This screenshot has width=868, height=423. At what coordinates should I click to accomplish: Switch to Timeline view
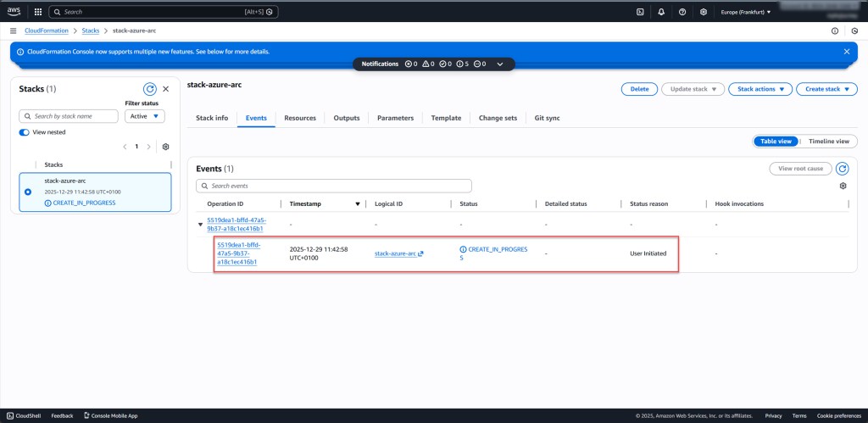coord(828,142)
